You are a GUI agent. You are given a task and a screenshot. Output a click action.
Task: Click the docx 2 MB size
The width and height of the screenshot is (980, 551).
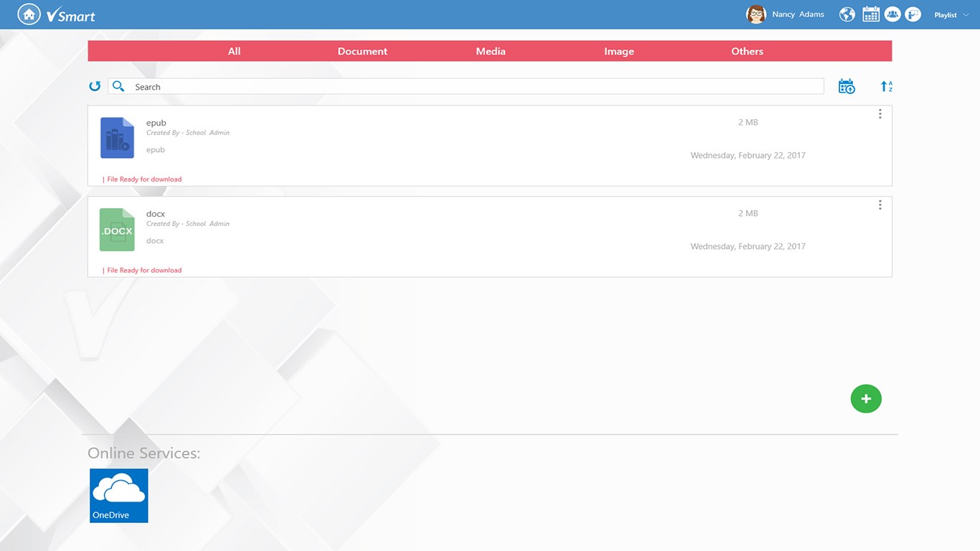coord(748,214)
